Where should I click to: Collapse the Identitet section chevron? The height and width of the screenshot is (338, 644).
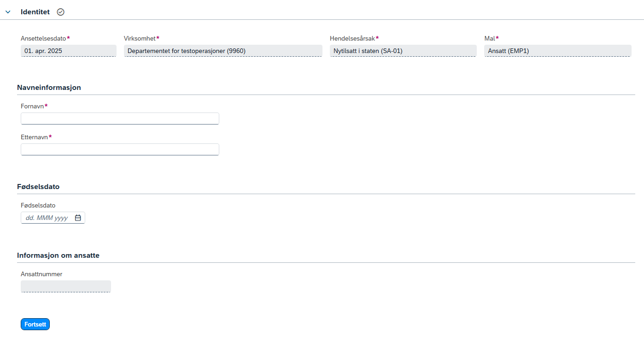[x=8, y=12]
